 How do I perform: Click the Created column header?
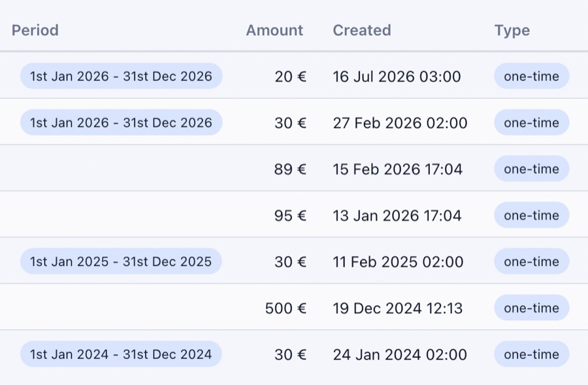pos(362,30)
